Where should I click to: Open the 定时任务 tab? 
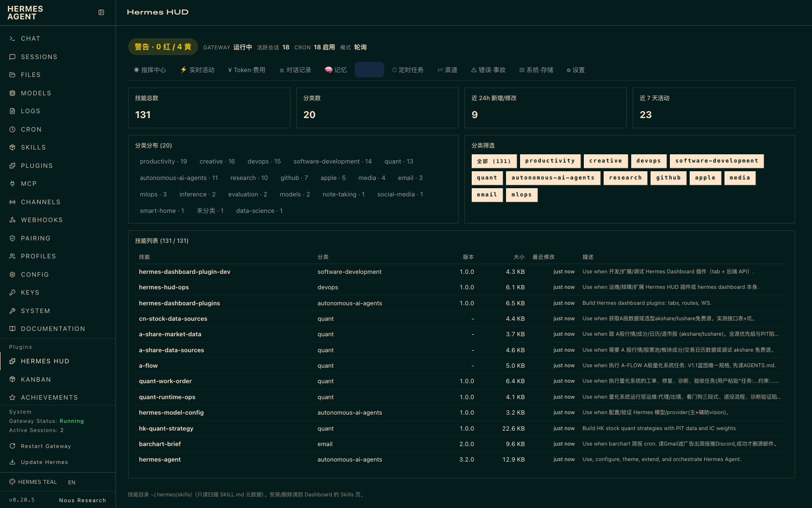point(407,70)
